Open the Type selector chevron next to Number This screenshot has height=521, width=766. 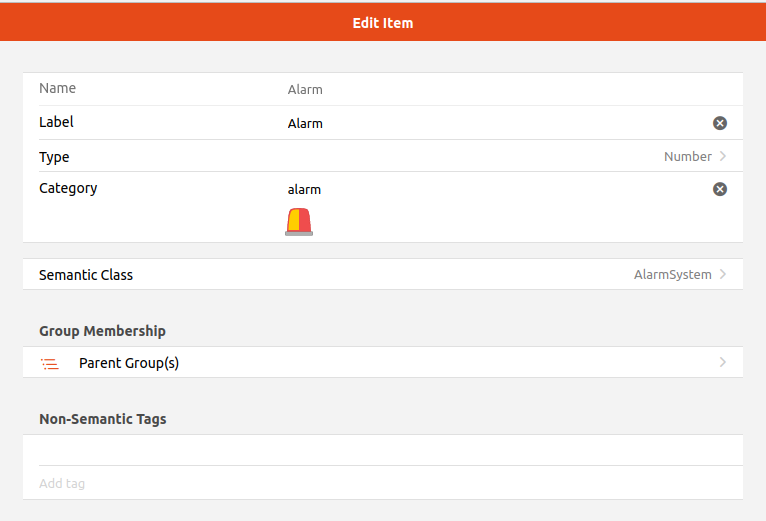[x=723, y=156]
